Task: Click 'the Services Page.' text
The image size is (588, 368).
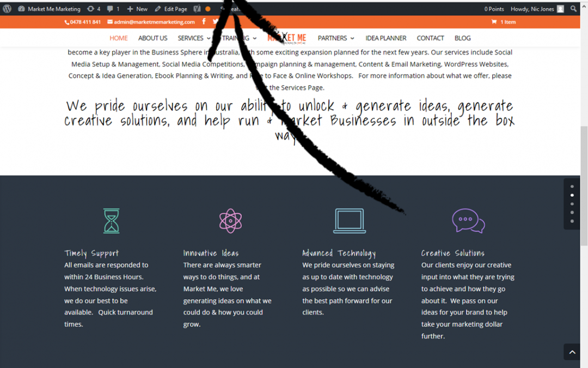Action: coord(297,87)
